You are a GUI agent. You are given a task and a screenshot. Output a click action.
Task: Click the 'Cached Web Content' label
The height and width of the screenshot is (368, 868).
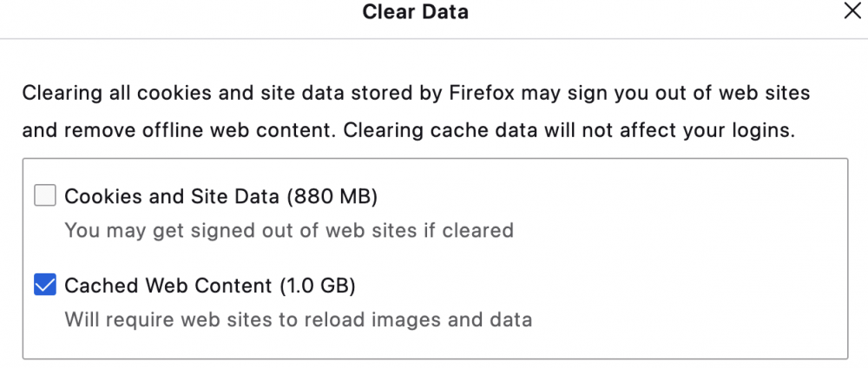[168, 285]
